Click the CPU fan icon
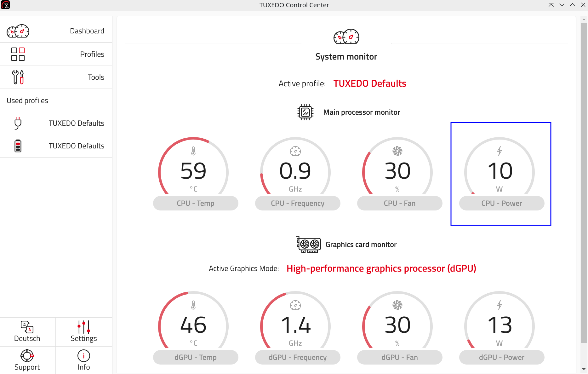Screen dimensions: 588x374 pos(397,151)
